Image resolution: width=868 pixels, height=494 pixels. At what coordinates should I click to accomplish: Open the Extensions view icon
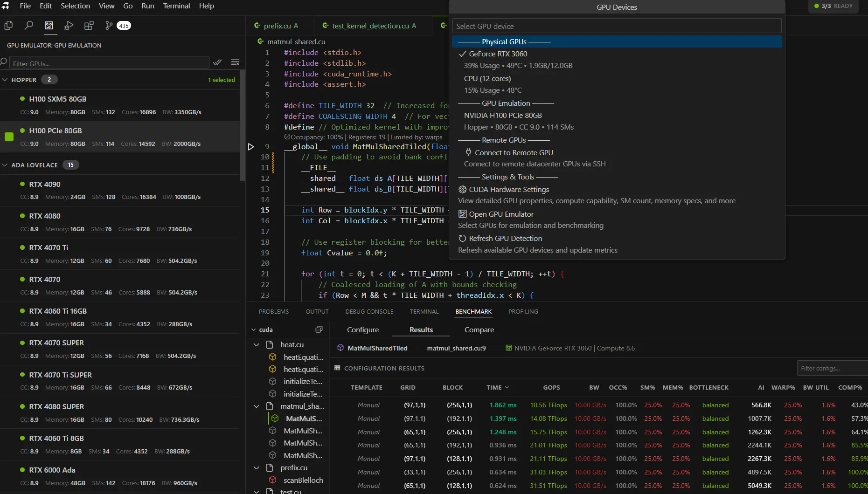coord(89,26)
